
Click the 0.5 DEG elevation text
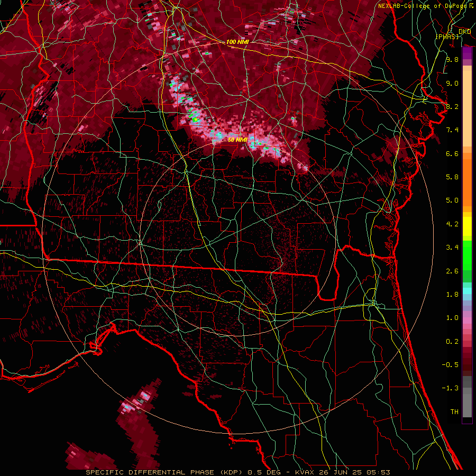[264, 472]
